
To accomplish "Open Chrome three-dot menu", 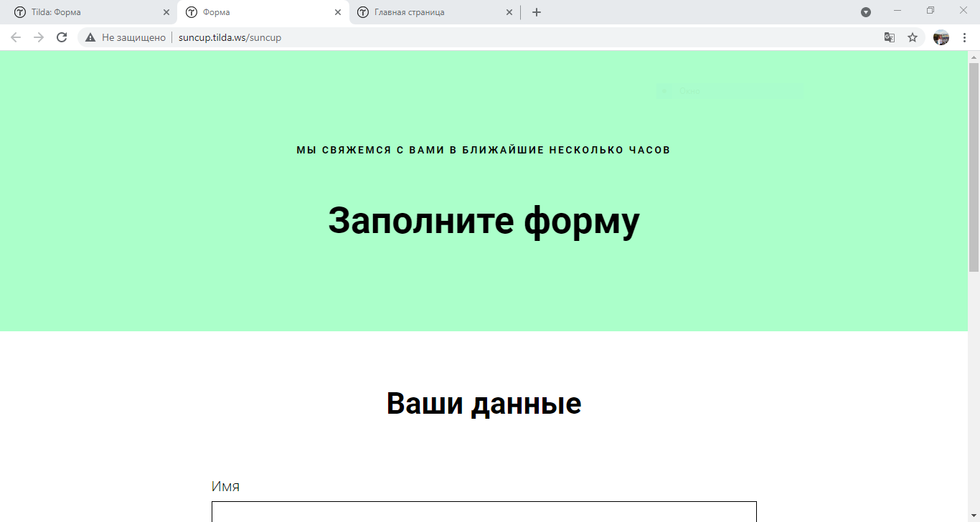I will (x=965, y=37).
